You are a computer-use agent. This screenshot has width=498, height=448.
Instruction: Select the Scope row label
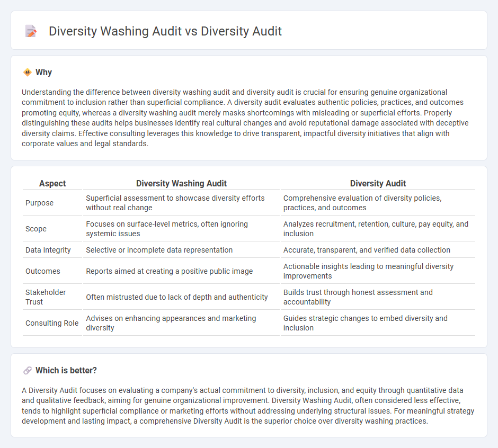36,229
